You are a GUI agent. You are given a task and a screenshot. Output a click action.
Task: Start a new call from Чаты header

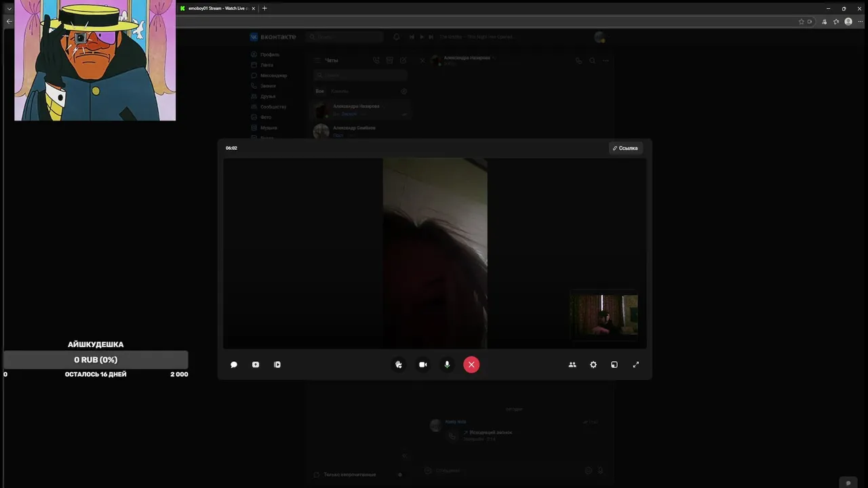pyautogui.click(x=376, y=60)
